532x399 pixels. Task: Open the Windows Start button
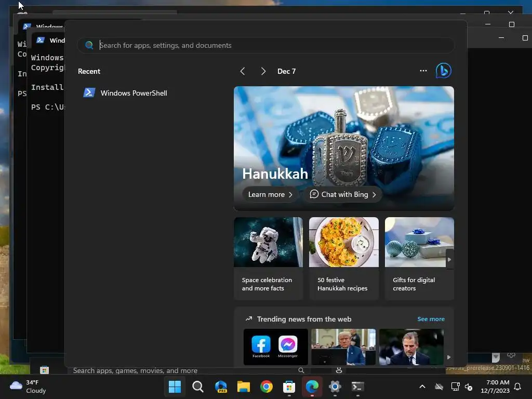pos(175,387)
